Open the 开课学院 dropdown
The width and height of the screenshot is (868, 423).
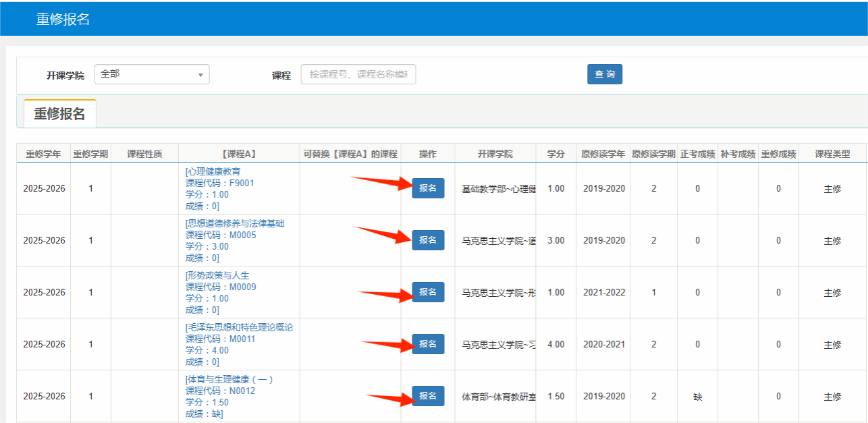point(152,74)
